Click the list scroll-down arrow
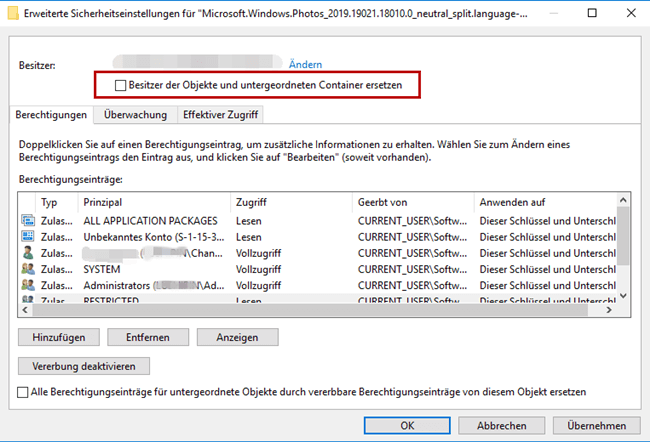The width and height of the screenshot is (650, 442). pos(623,296)
